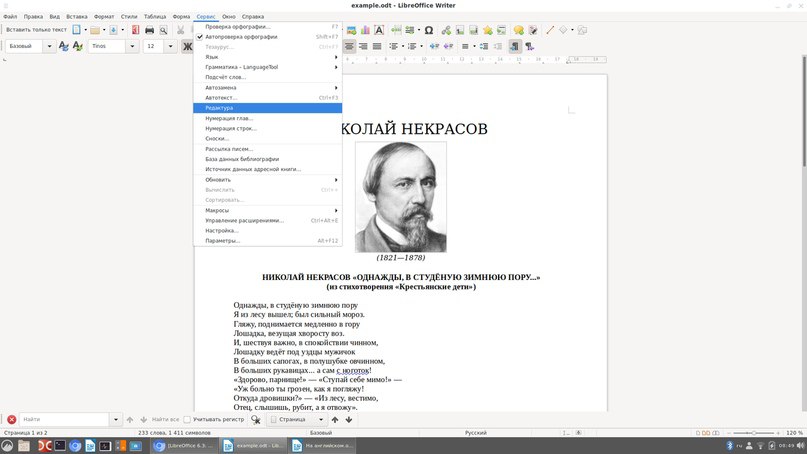The image size is (807, 454).
Task: Insert page break icon
Action: tap(396, 30)
